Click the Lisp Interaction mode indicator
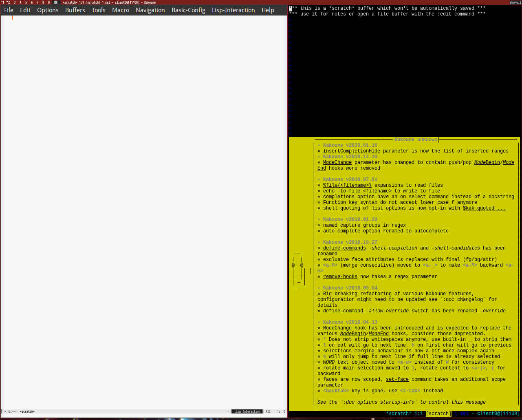Screen dimensions: 522x420 click(x=247, y=411)
